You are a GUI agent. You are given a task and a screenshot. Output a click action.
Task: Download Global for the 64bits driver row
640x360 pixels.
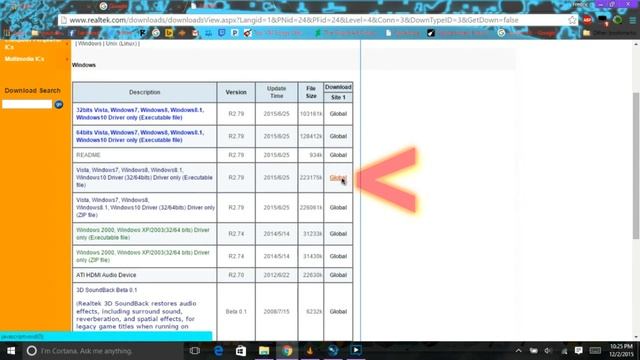pyautogui.click(x=338, y=136)
